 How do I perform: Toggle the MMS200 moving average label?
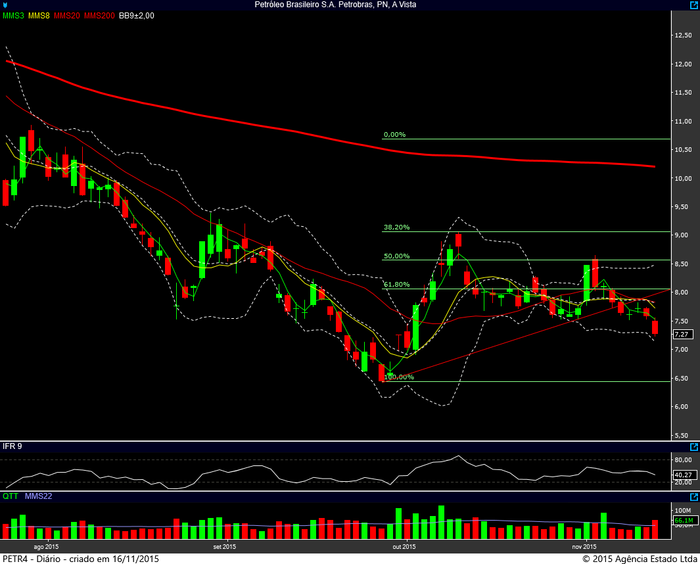(99, 17)
